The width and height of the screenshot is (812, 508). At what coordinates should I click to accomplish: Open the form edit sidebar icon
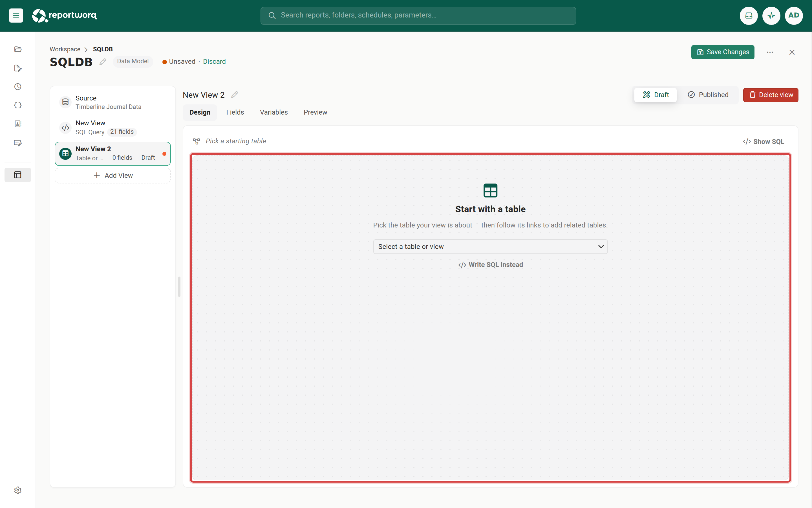coord(18,143)
